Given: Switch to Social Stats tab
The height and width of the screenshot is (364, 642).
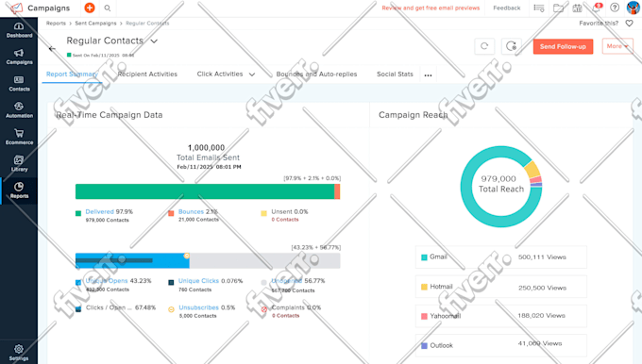Looking at the screenshot, I should [395, 74].
